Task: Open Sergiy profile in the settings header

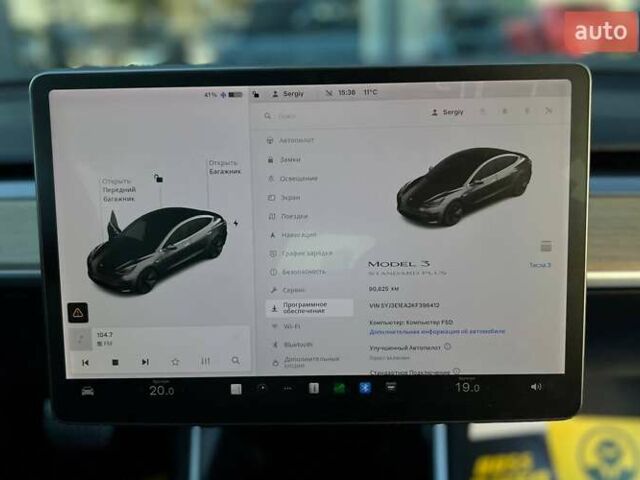Action: pos(448,112)
